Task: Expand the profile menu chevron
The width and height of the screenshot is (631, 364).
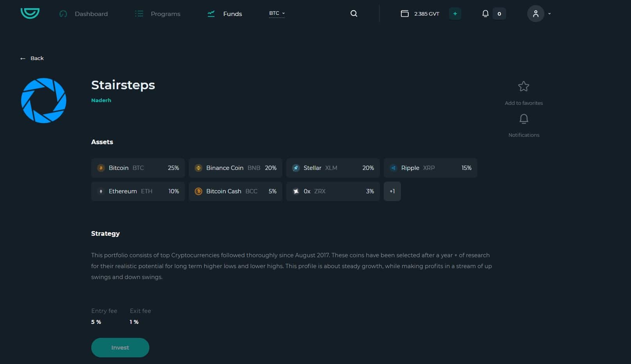Action: coord(549,14)
